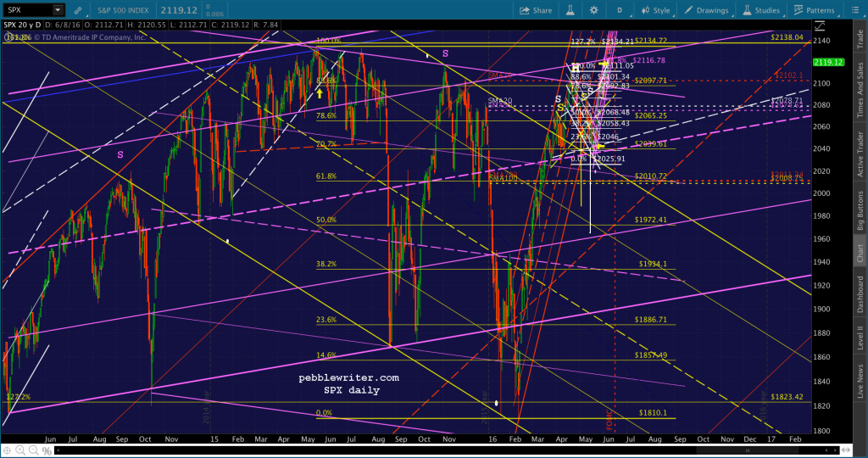
Task: Click the S&P 500 INDEX label
Action: (x=123, y=10)
